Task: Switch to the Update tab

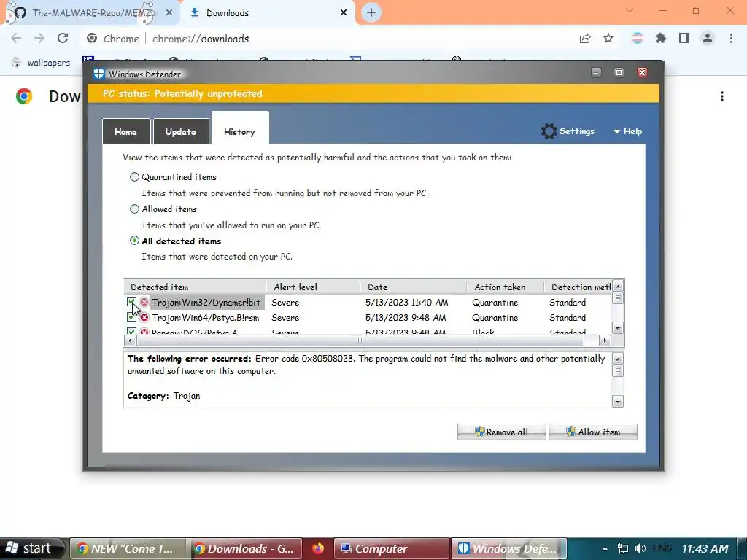Action: (181, 131)
